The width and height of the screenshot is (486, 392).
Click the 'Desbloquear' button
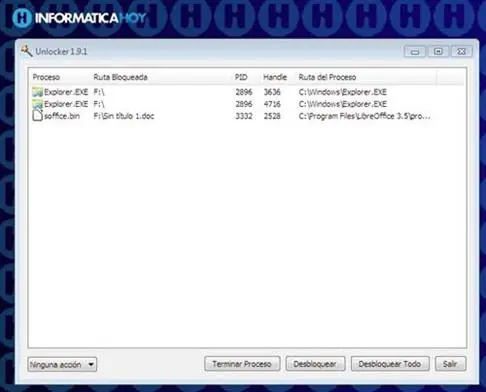[x=315, y=364]
